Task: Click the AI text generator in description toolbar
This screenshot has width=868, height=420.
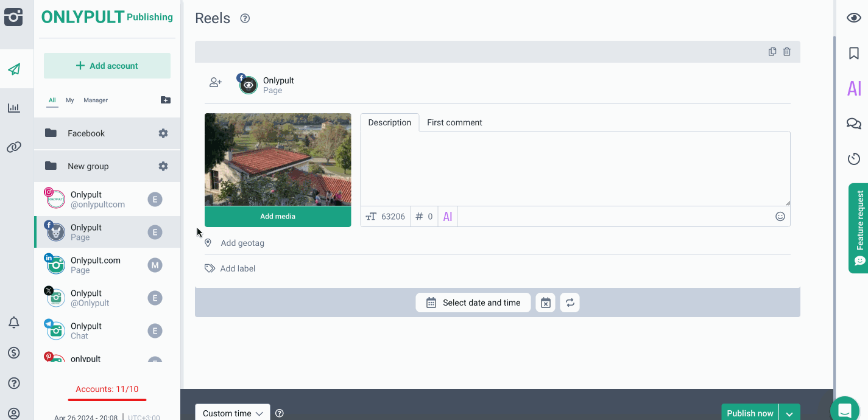Action: coord(448,217)
